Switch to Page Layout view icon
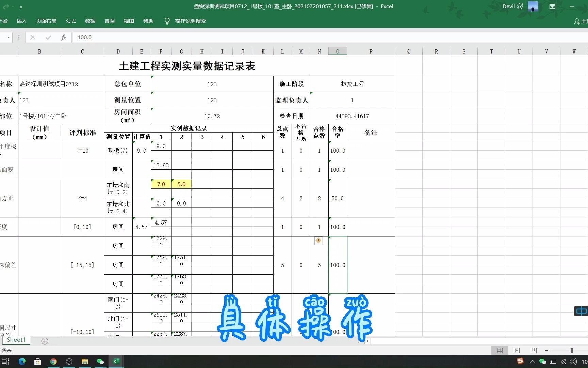This screenshot has width=588, height=368. pyautogui.click(x=517, y=351)
